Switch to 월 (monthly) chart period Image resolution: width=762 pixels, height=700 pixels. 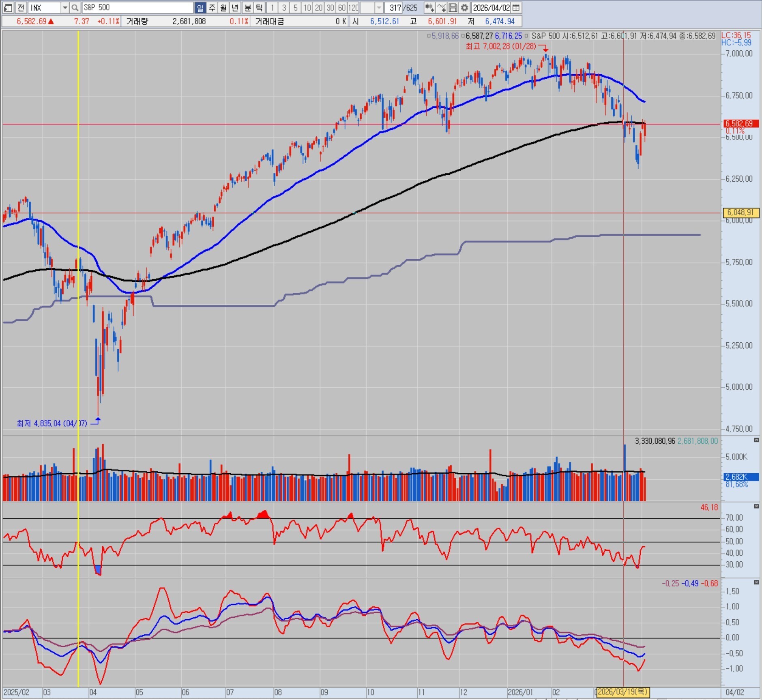tap(223, 7)
